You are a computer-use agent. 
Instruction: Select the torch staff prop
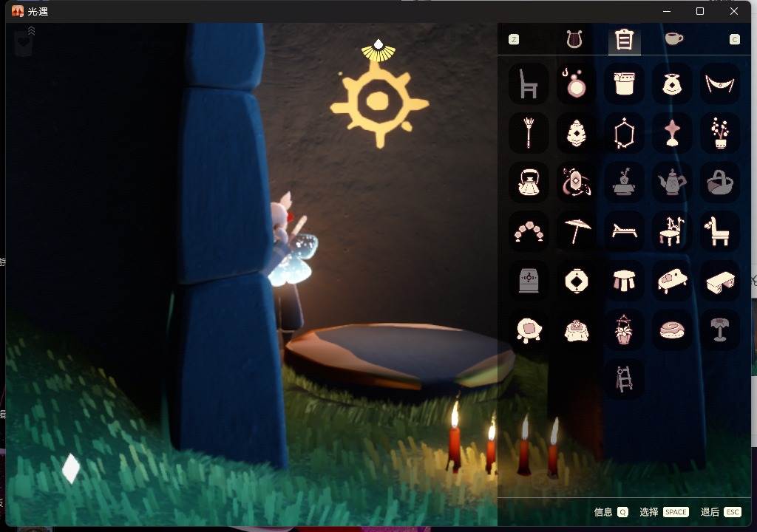point(528,133)
